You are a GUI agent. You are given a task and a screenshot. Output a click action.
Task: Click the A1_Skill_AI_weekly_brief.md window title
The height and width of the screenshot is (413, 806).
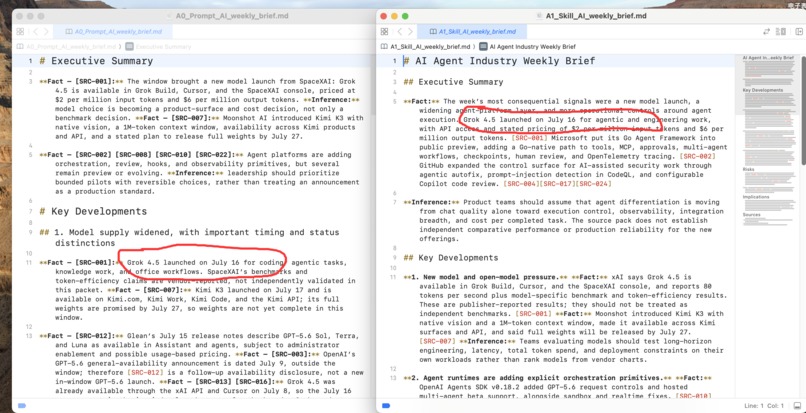pyautogui.click(x=596, y=16)
